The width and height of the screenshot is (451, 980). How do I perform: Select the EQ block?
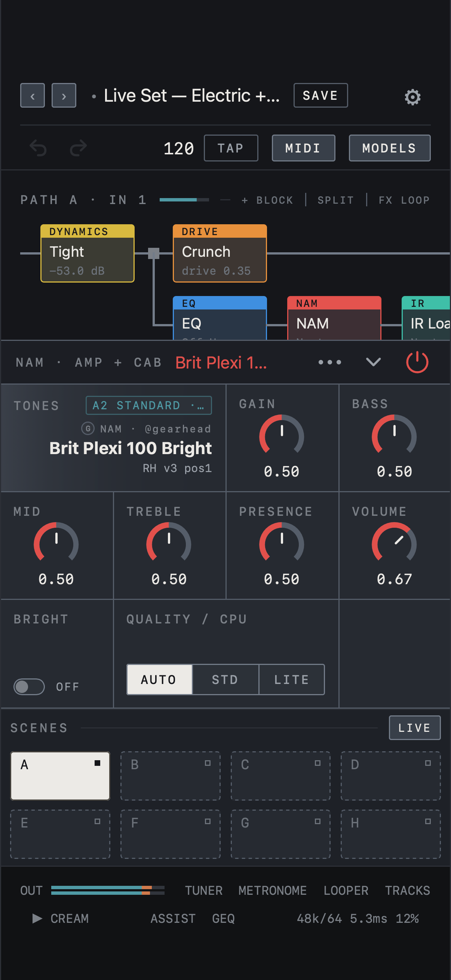220,318
